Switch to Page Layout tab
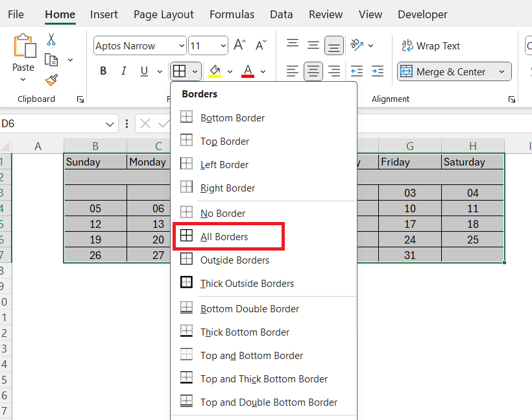 pyautogui.click(x=163, y=14)
